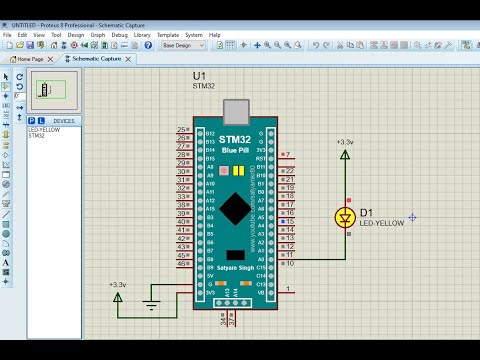
Task: Close the Home Page tab
Action: click(x=50, y=59)
